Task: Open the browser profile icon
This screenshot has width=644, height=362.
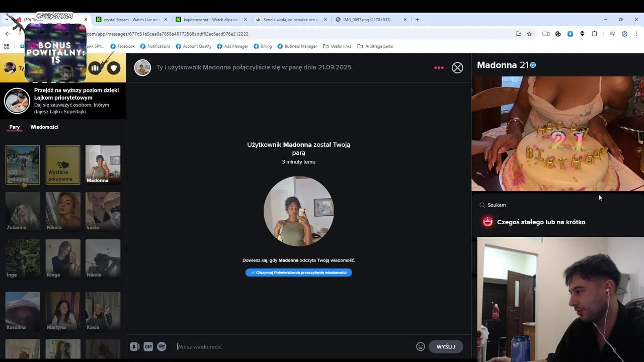Action: 624,34
